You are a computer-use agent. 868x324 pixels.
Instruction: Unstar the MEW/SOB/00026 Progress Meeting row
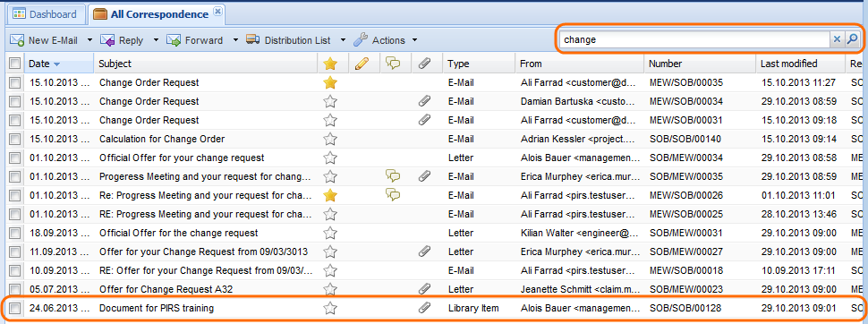(330, 195)
